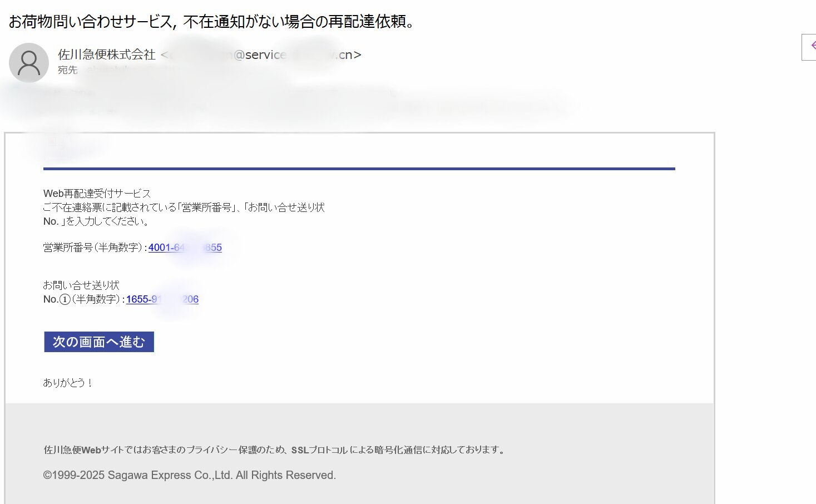
Task: Click the Sagawa Express copyright footer text
Action: click(x=190, y=475)
